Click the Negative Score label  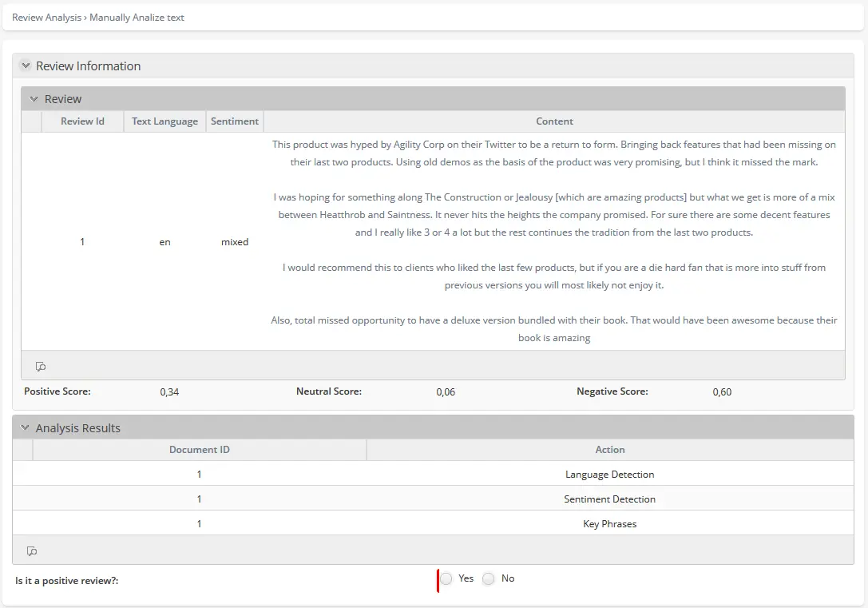pyautogui.click(x=612, y=391)
